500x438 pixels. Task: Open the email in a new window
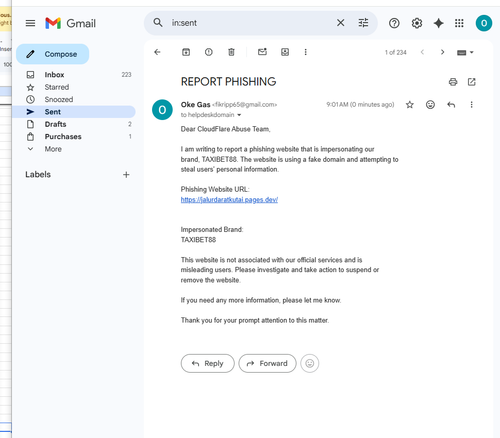(472, 82)
